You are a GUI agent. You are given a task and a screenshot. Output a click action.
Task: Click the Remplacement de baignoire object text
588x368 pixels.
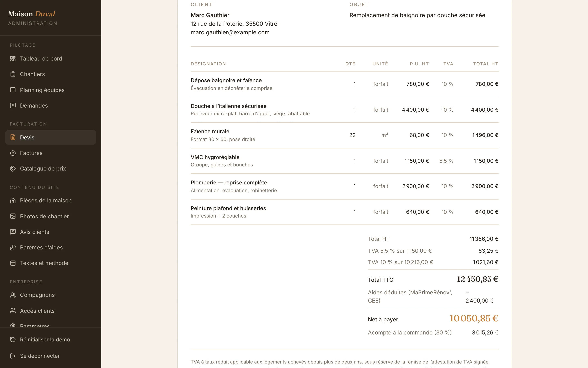(x=417, y=15)
